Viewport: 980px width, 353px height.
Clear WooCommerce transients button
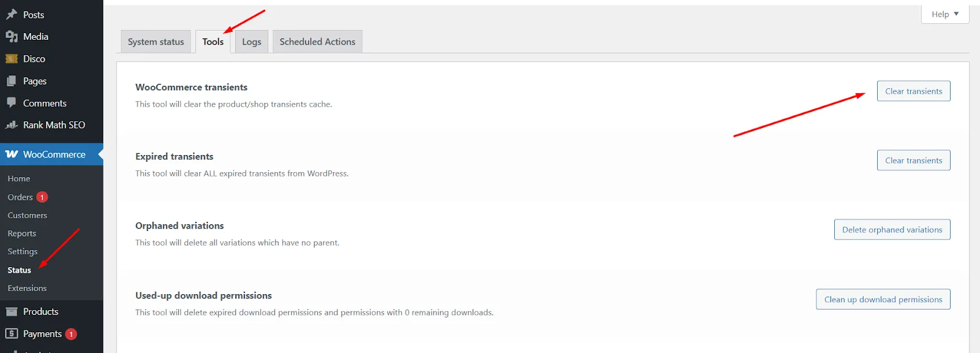point(914,91)
